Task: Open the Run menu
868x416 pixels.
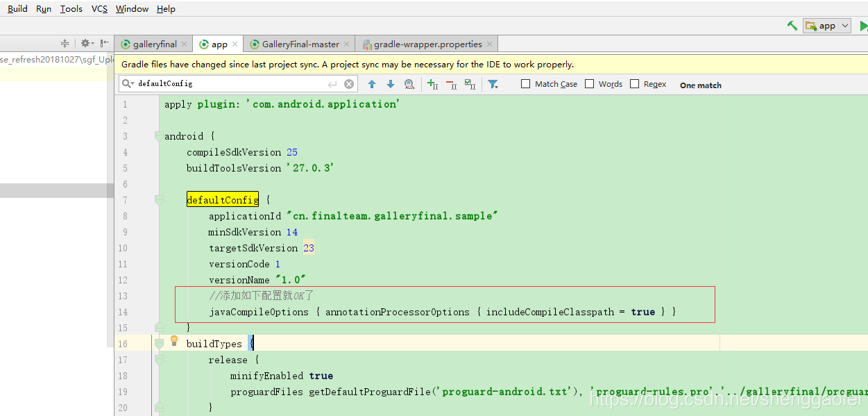Action: [43, 8]
